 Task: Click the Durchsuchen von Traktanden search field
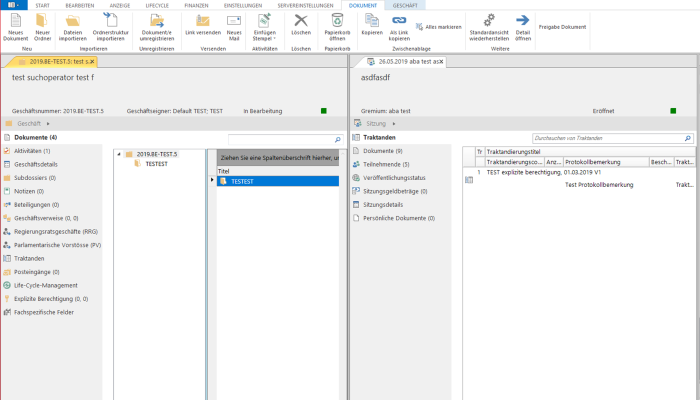coord(607,137)
